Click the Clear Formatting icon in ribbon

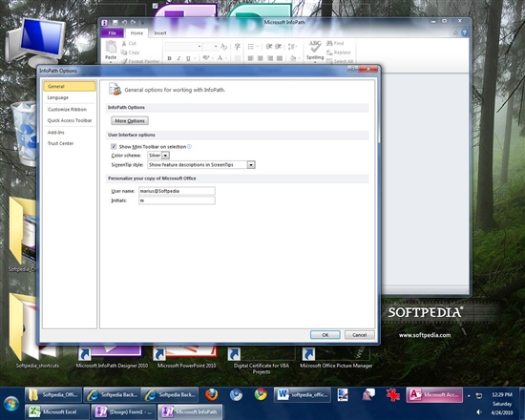223,47
